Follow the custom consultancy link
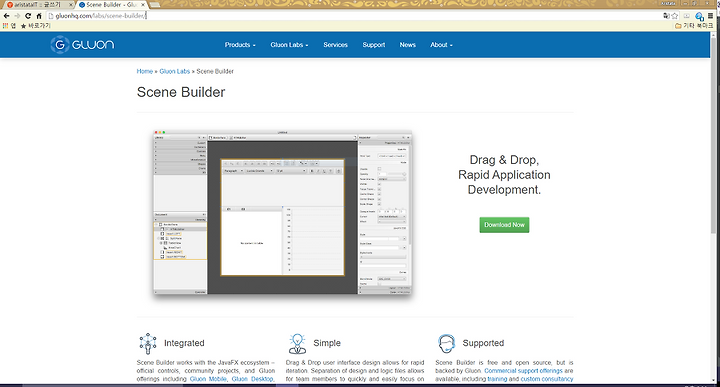The height and width of the screenshot is (387, 720). click(547, 379)
